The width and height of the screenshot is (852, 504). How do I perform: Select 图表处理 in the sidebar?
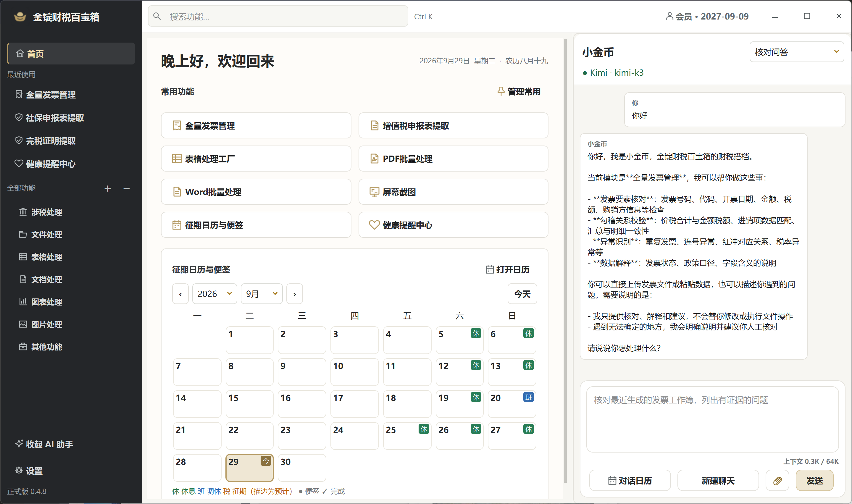tap(71, 302)
